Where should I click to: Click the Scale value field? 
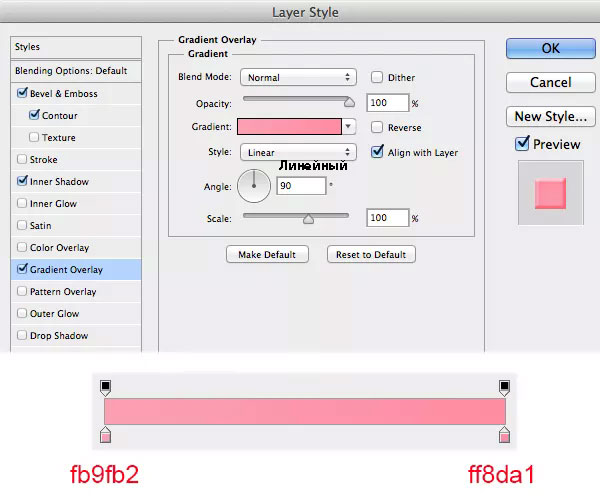point(388,218)
